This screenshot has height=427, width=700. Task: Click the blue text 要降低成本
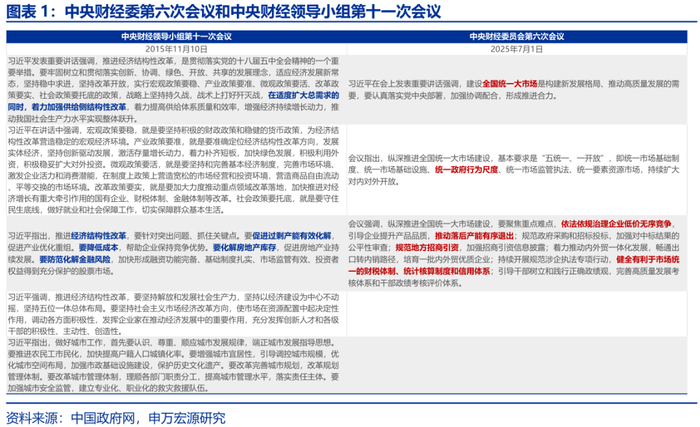tap(98, 247)
